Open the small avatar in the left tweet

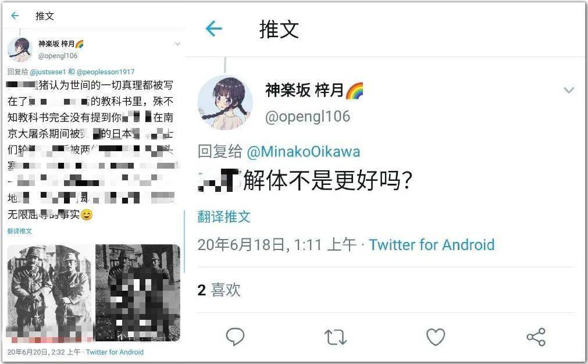pos(20,49)
